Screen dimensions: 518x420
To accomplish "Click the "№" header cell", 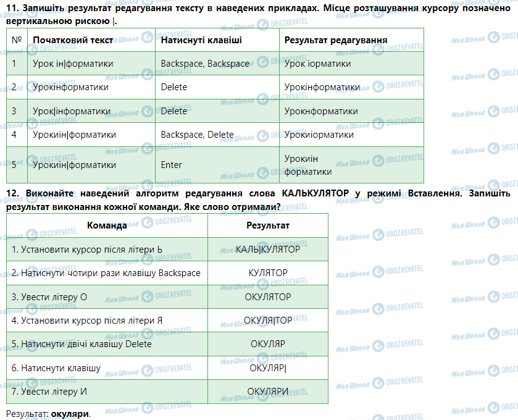I will (16, 40).
